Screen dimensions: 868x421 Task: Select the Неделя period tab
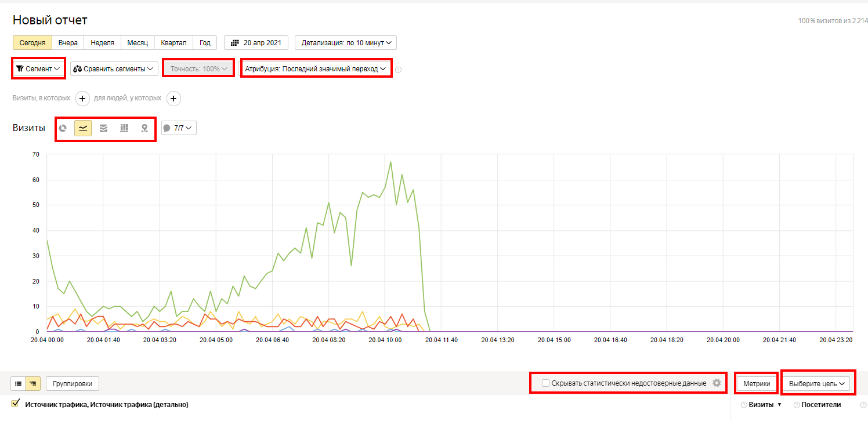103,43
